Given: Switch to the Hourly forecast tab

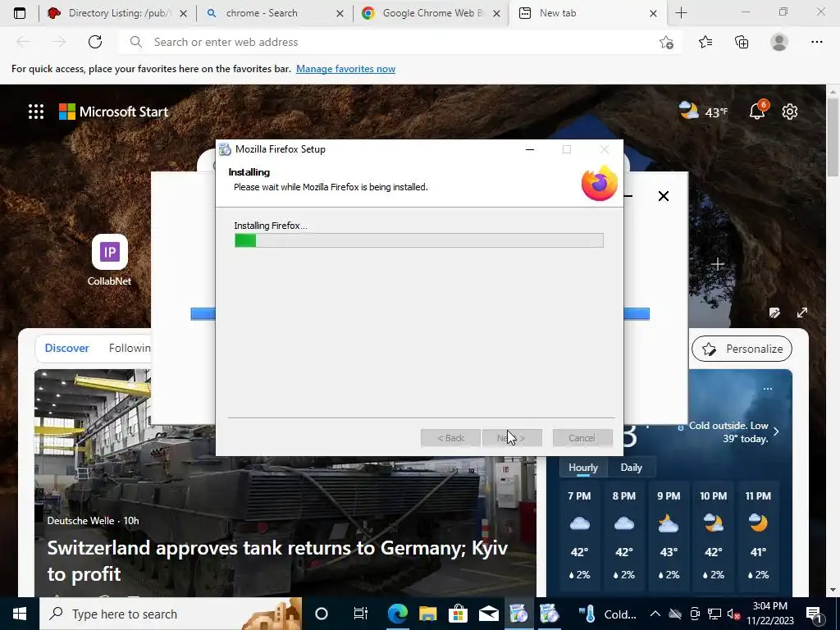Looking at the screenshot, I should pos(583,467).
